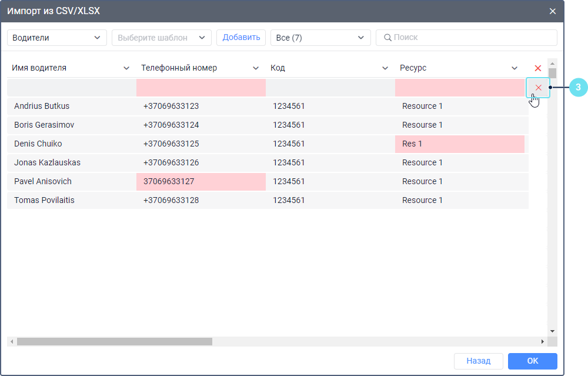Open the Все (7) filter dropdown
This screenshot has height=376, width=588.
[320, 38]
